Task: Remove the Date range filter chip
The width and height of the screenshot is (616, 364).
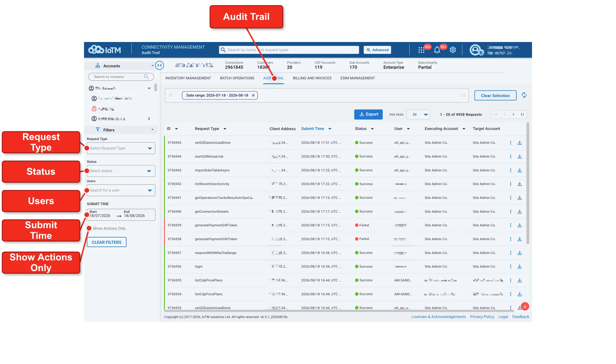Action: [x=253, y=95]
